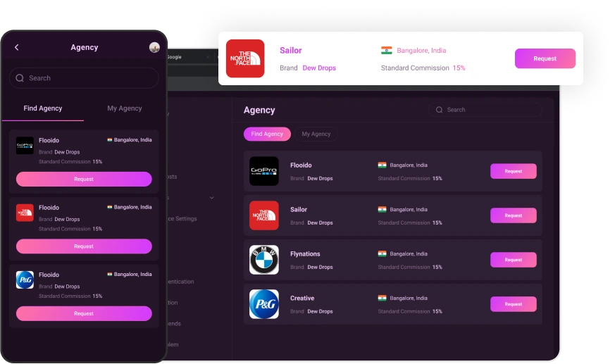Focus the mobile Search input field

(84, 78)
